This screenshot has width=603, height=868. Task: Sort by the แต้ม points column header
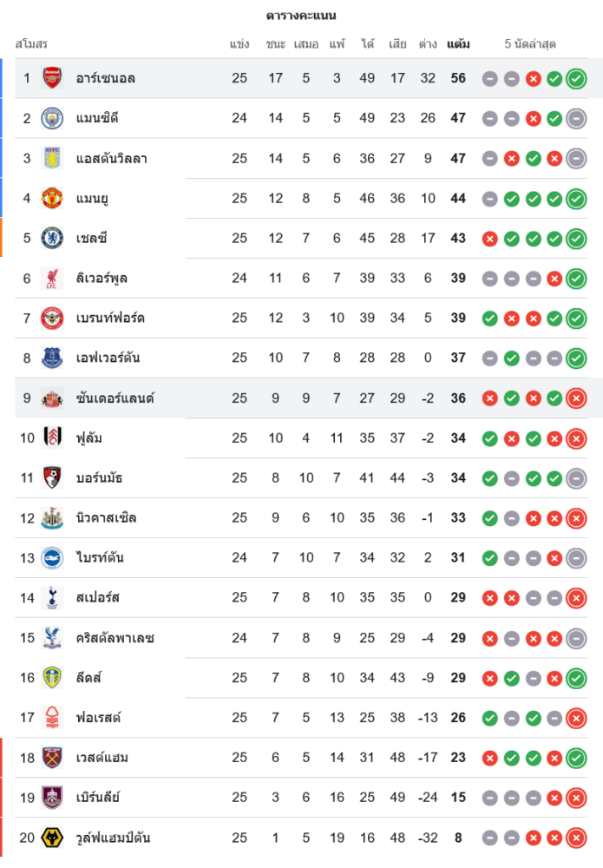pos(458,43)
